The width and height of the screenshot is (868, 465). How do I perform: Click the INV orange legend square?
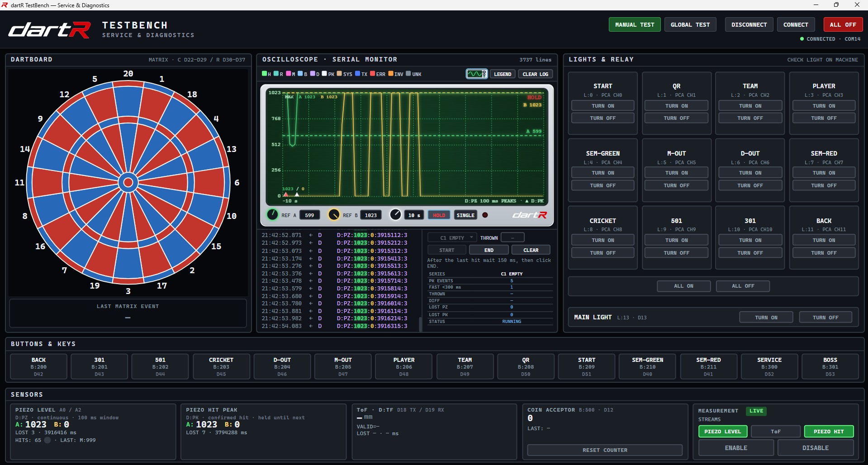(x=390, y=74)
